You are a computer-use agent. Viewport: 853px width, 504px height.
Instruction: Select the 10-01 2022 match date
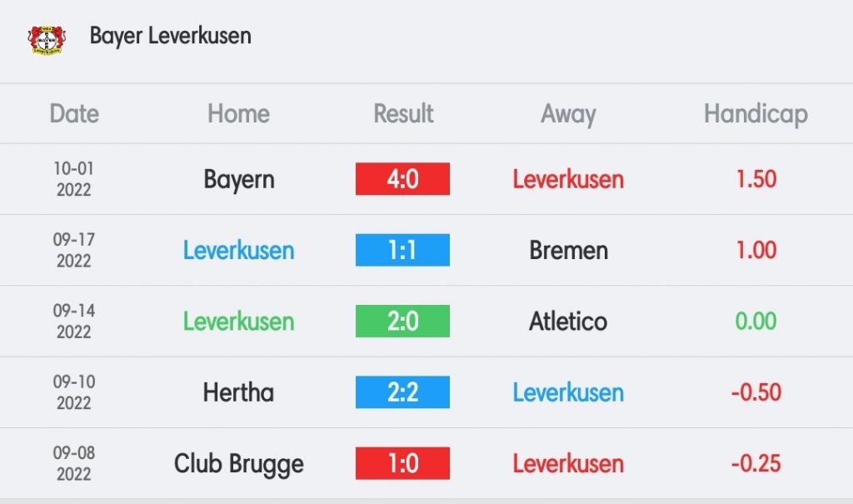(74, 179)
